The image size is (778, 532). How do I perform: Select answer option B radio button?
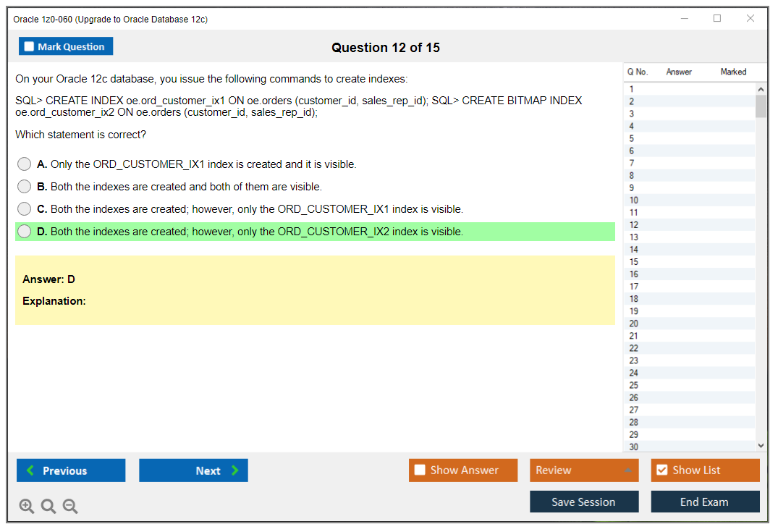(24, 186)
